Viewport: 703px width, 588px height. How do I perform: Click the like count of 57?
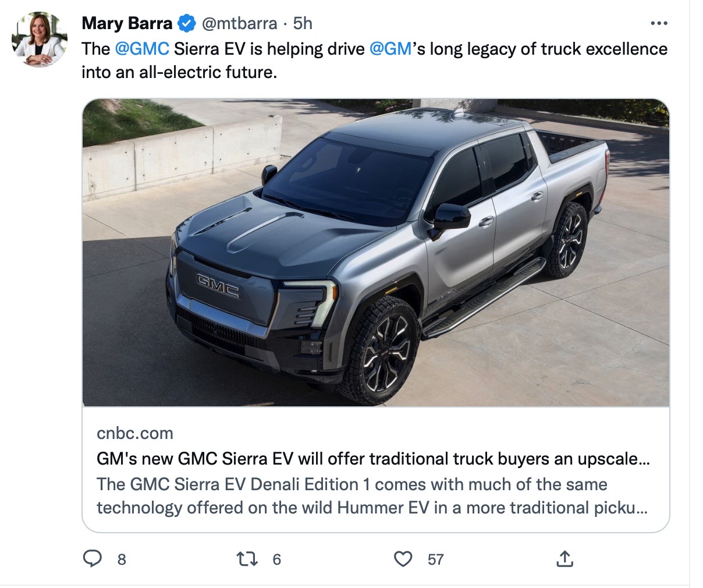[x=435, y=559]
